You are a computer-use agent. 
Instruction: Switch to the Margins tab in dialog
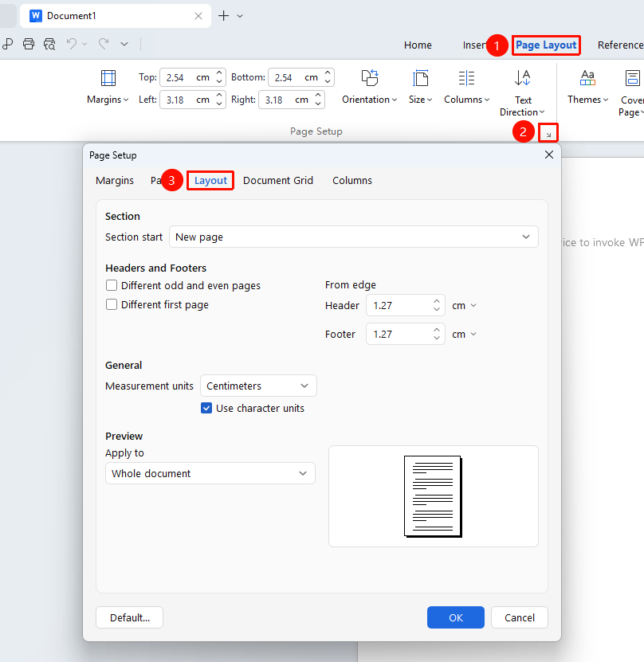click(x=115, y=180)
